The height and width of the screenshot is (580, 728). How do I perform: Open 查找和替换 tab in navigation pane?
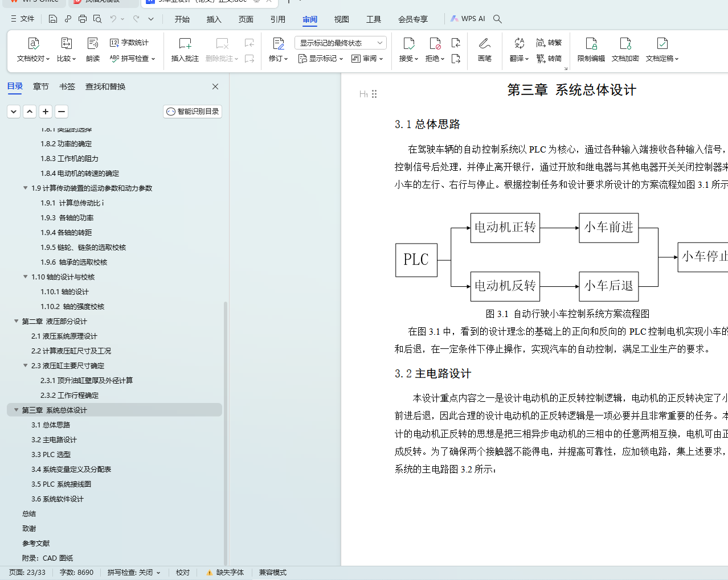pyautogui.click(x=105, y=87)
